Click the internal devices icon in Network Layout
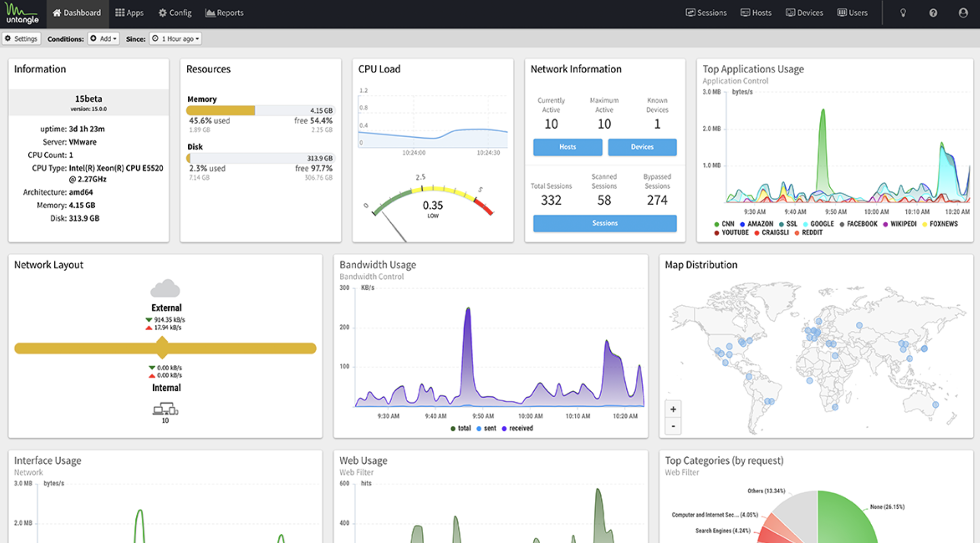The image size is (980, 543). coord(165,410)
